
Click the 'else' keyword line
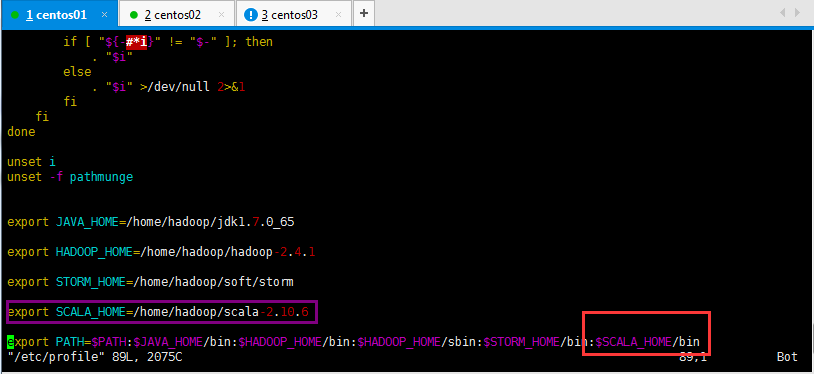(x=77, y=72)
